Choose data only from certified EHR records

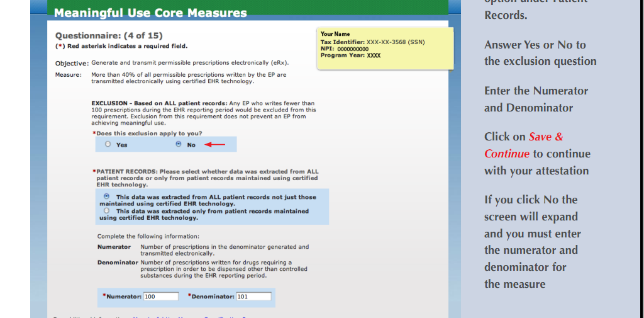105,211
